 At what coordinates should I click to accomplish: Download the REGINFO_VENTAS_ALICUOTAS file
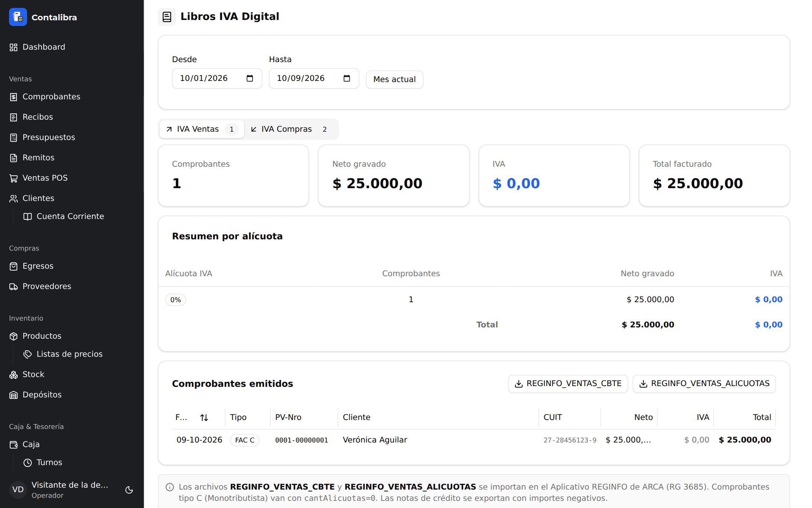[704, 383]
